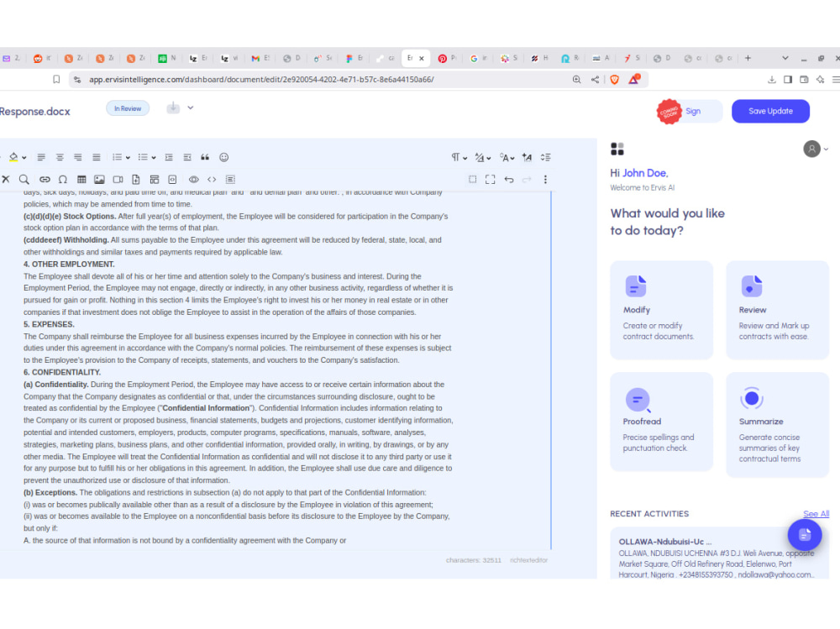Expand the download options chevron
Viewport: 840px width, 629px height.
pyautogui.click(x=190, y=107)
